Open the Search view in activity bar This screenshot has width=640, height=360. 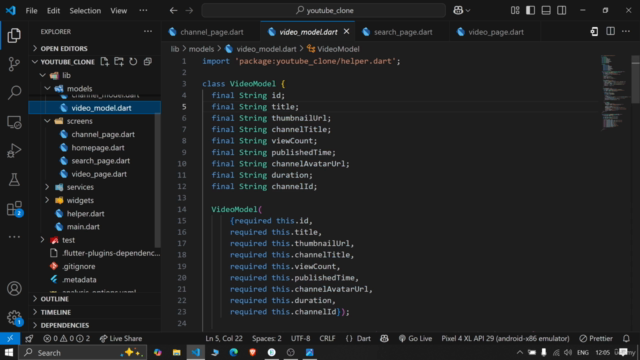(x=14, y=93)
